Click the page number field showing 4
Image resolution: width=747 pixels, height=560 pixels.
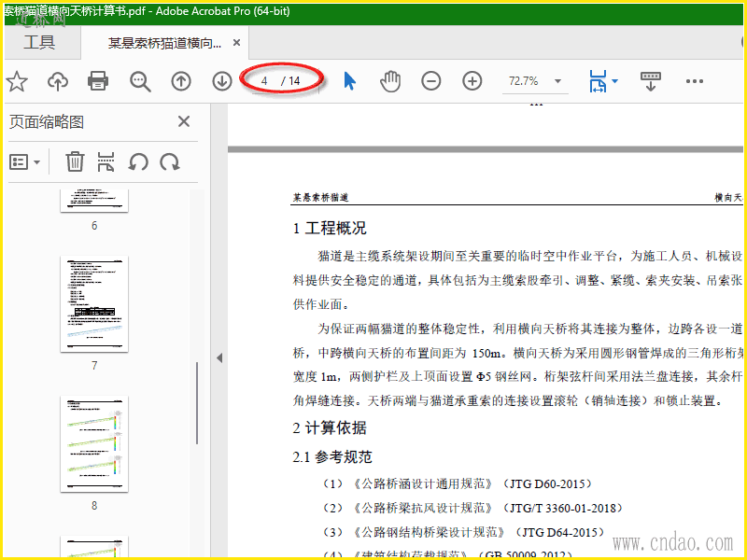click(264, 81)
